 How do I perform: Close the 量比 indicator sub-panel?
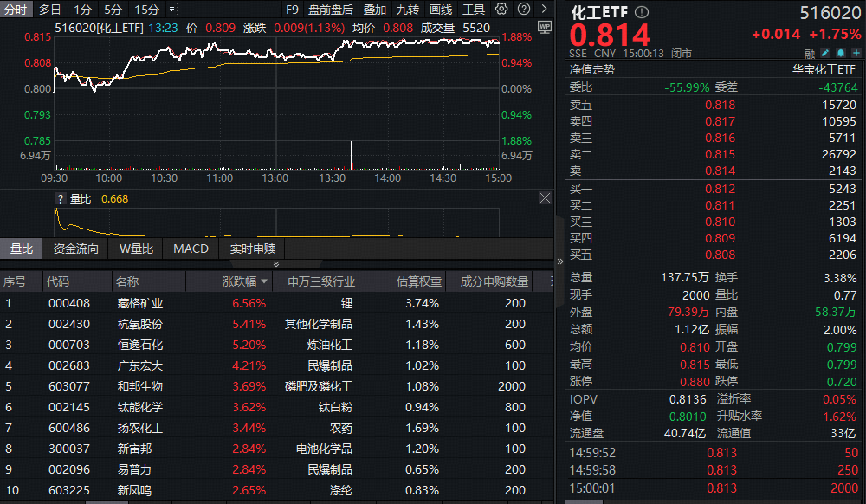coord(545,198)
